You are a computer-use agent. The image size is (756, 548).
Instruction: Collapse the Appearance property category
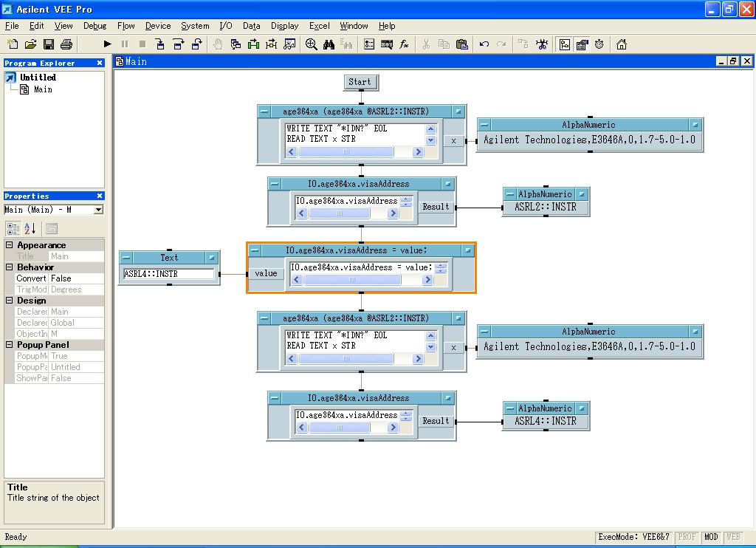tap(10, 245)
